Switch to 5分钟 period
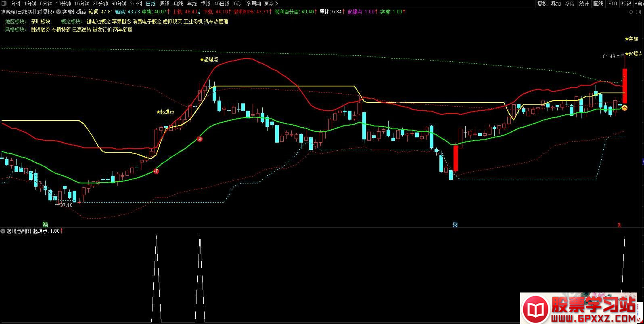The image size is (644, 324). pyautogui.click(x=46, y=4)
